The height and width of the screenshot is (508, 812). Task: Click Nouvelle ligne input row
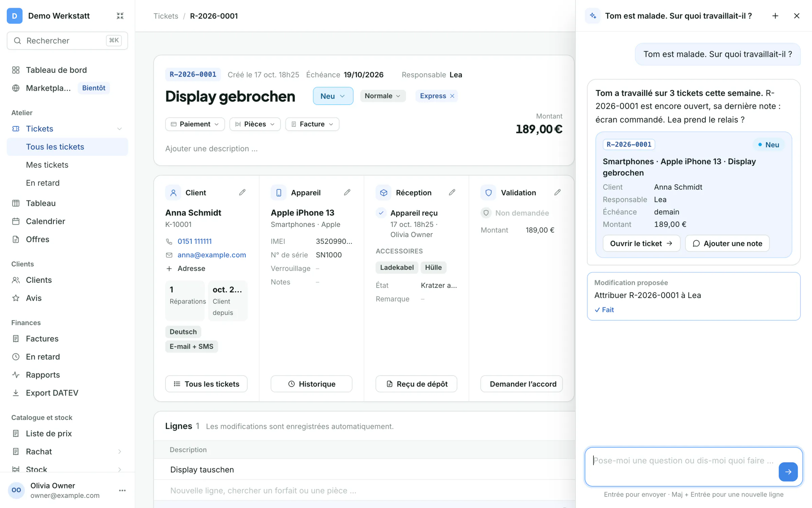pos(365,490)
